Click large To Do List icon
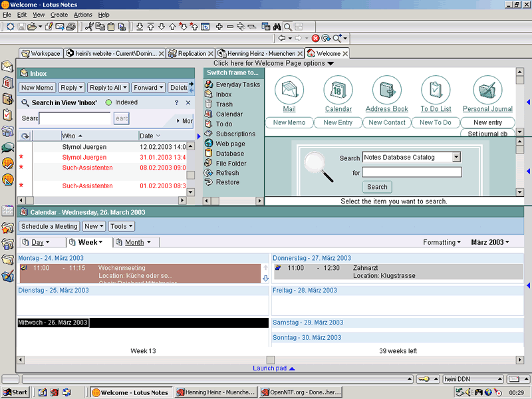 [436, 90]
